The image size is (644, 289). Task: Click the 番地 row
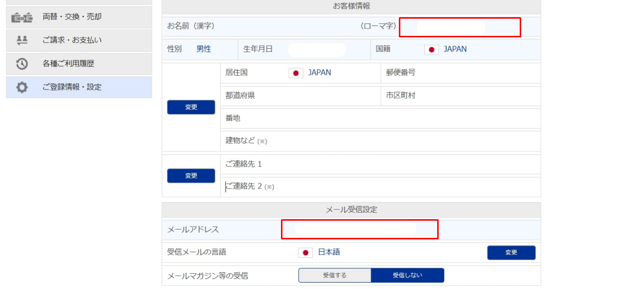click(x=380, y=118)
